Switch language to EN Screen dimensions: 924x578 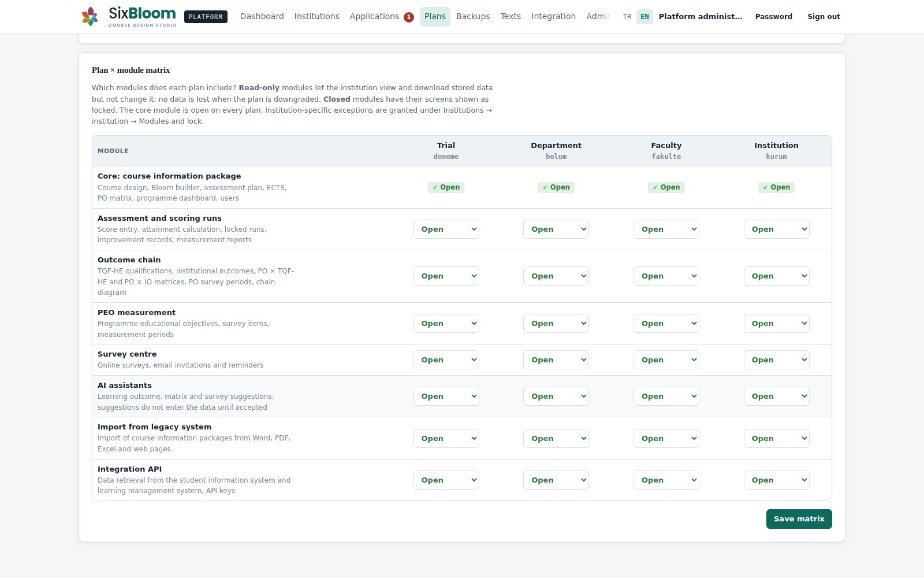click(644, 17)
